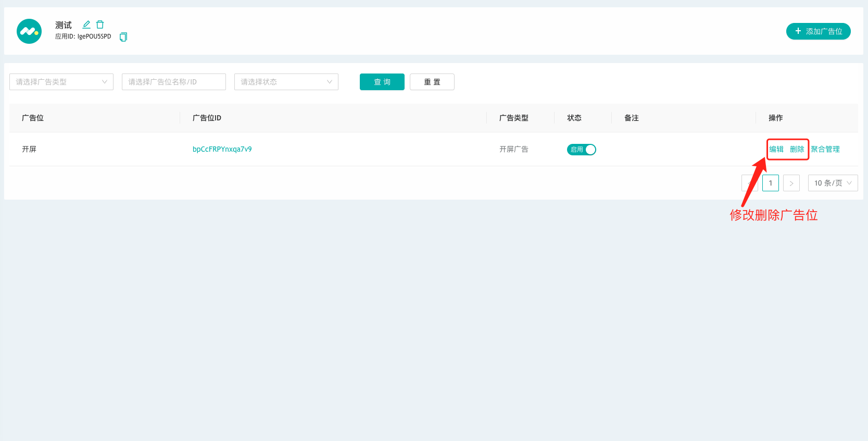Select page 1 in pagination
The height and width of the screenshot is (441, 868).
tap(770, 183)
